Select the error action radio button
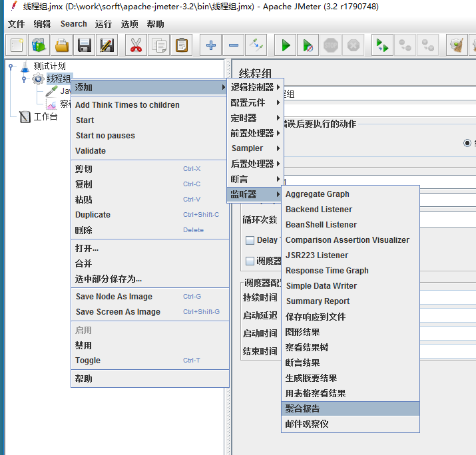Viewport: 476px width, 455px height. 467,143
